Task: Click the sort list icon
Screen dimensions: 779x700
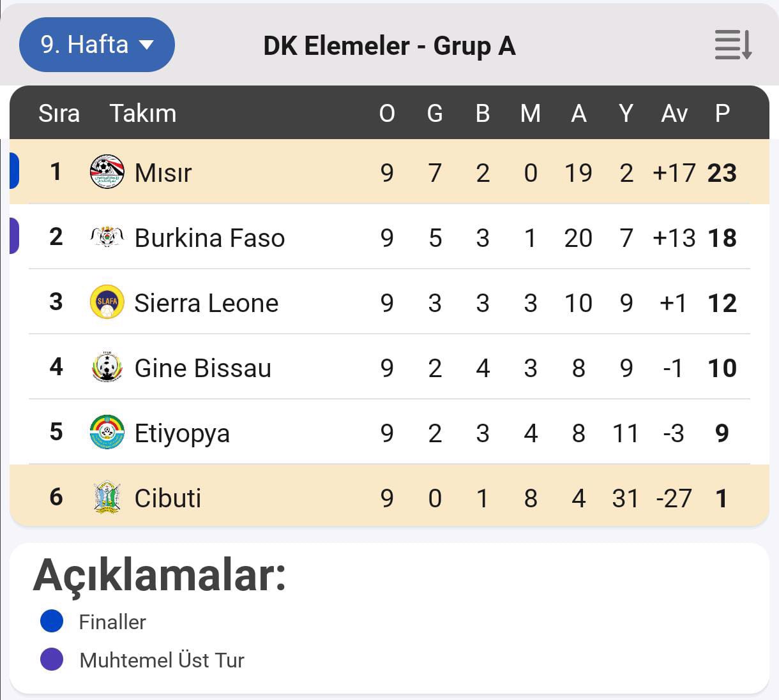Action: 732,45
